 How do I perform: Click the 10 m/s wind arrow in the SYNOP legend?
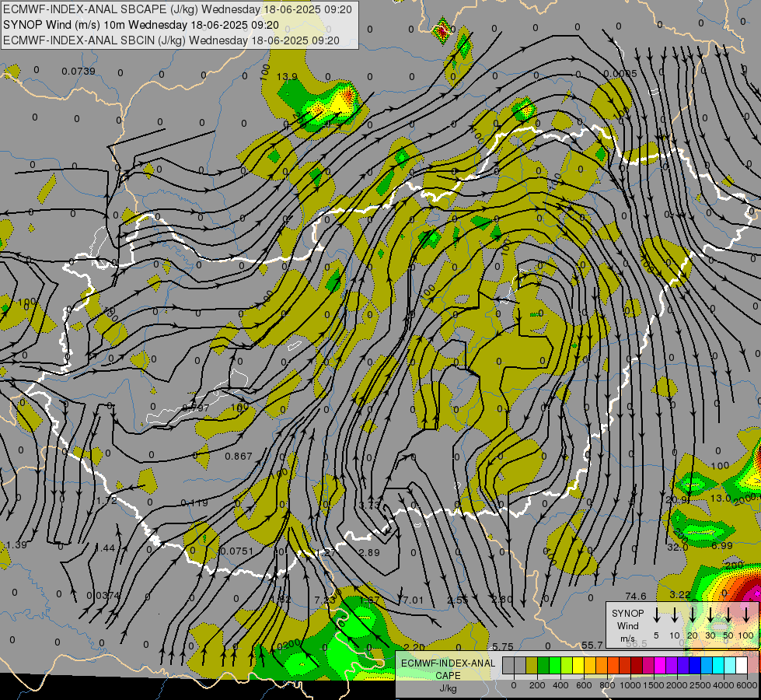675,614
